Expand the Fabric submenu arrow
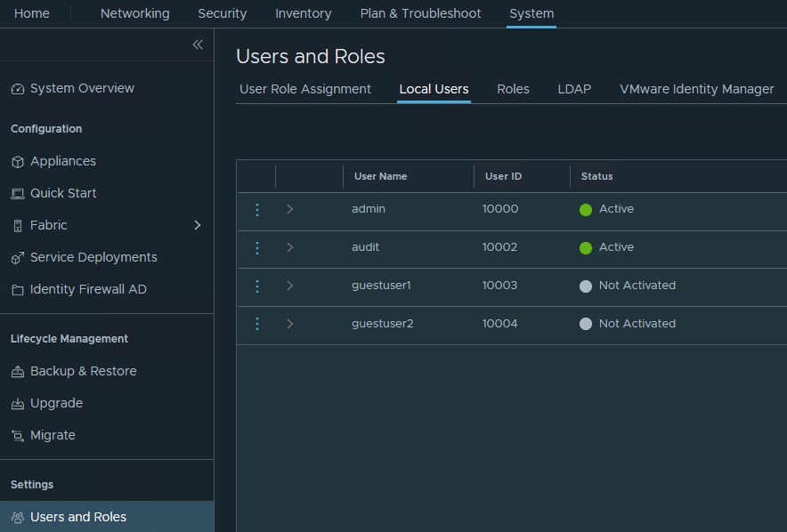 click(x=198, y=226)
